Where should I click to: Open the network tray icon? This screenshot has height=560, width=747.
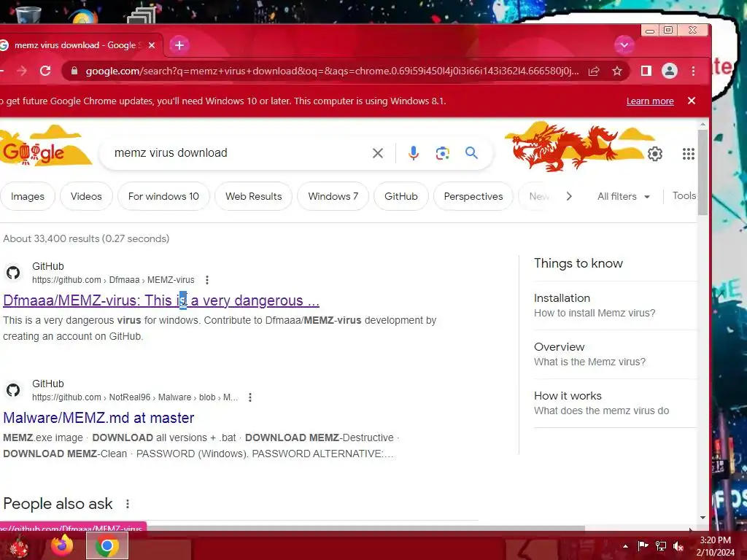pyautogui.click(x=661, y=546)
